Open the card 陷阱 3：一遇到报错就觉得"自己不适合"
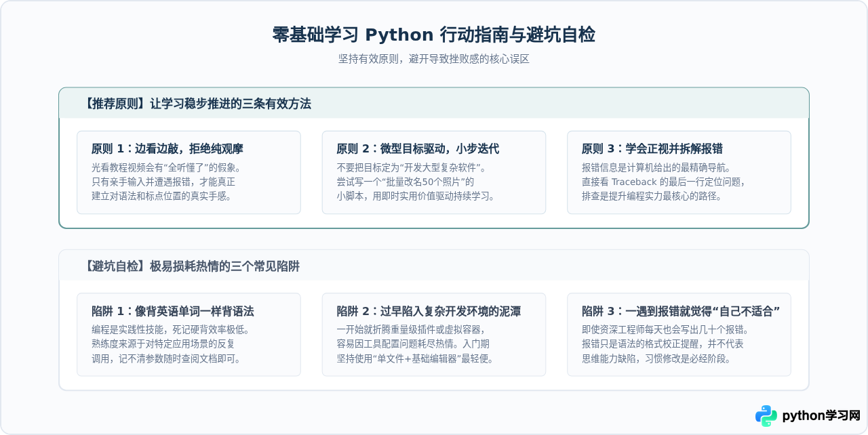The width and height of the screenshot is (868, 435). [x=679, y=335]
